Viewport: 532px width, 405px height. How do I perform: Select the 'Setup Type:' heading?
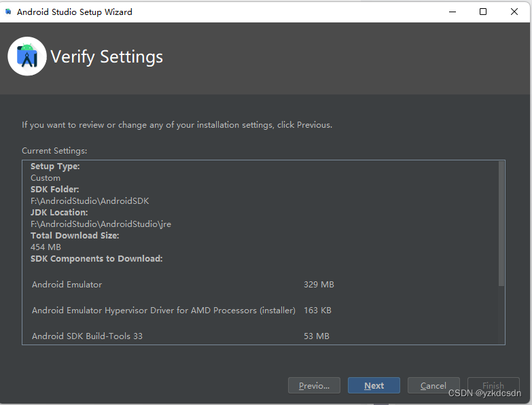point(55,166)
